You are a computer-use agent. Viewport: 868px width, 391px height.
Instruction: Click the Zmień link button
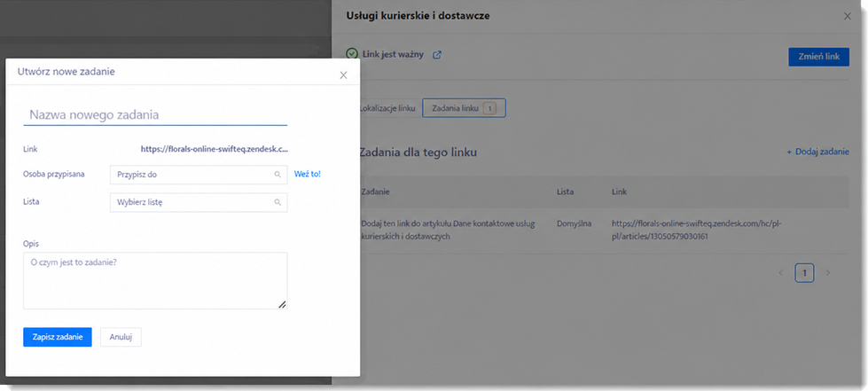(818, 57)
